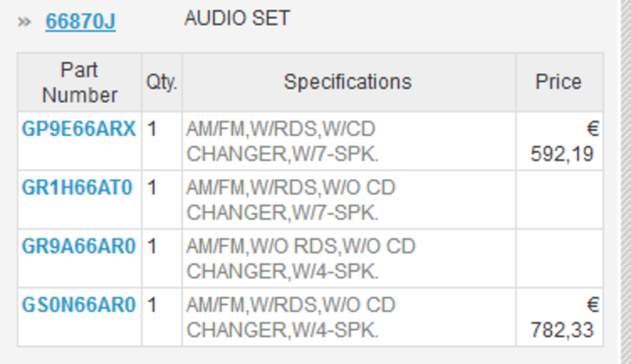The image size is (631, 364).
Task: Open part number GP9E66ARX
Action: coord(79,129)
